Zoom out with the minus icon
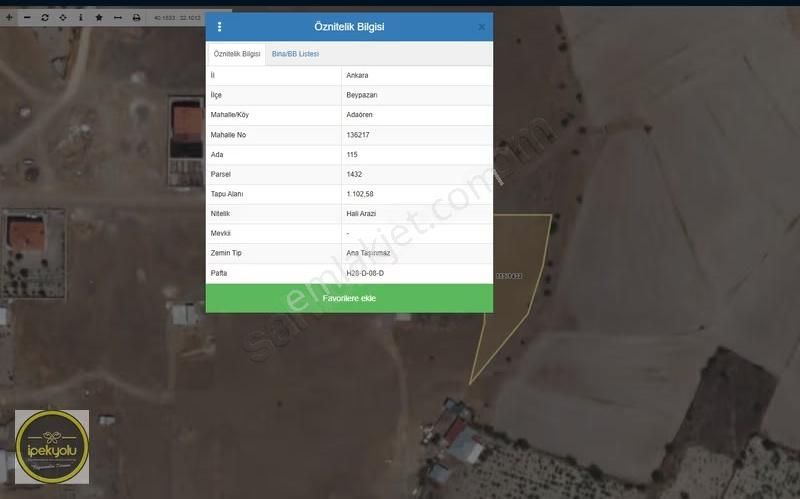The height and width of the screenshot is (499, 800). [27, 17]
